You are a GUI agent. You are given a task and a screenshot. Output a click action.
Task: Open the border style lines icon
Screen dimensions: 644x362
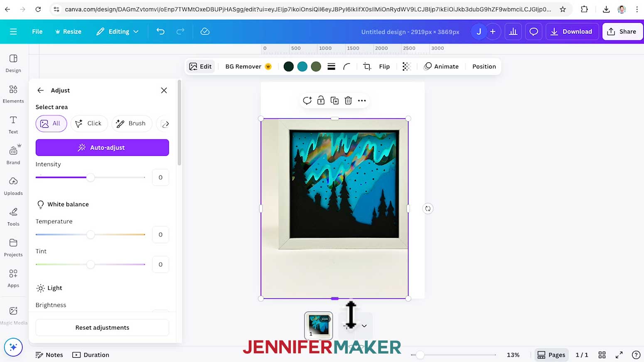pyautogui.click(x=331, y=66)
